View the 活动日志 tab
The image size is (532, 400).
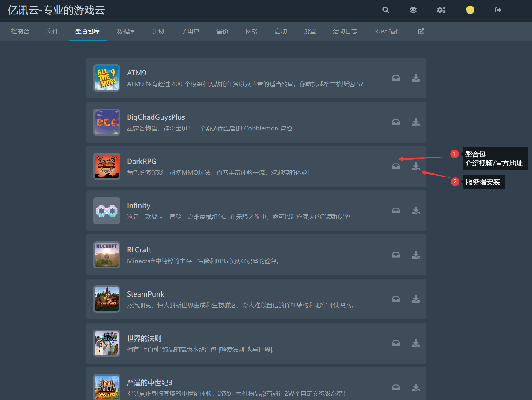coord(345,31)
